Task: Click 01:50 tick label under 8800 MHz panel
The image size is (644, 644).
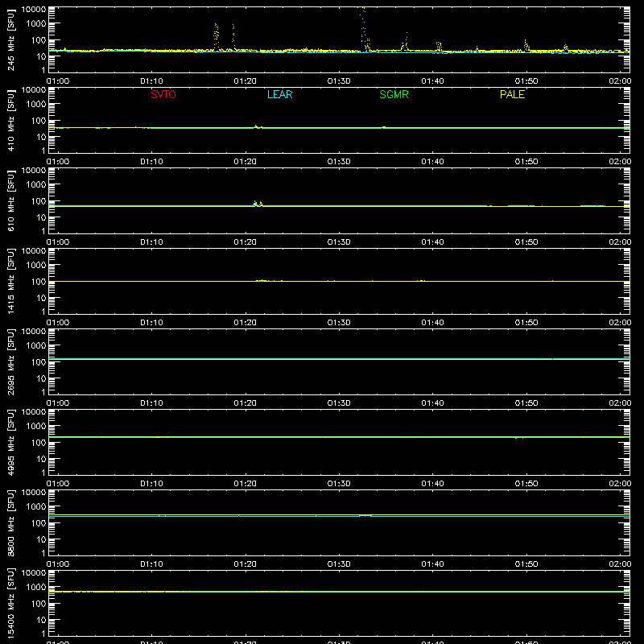Action: coord(526,564)
